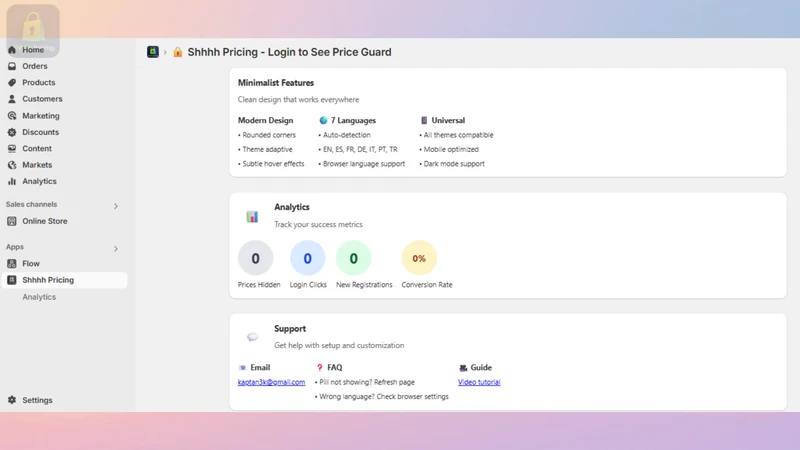The height and width of the screenshot is (450, 800).
Task: Click the 0% Conversion Rate circle
Action: point(419,258)
